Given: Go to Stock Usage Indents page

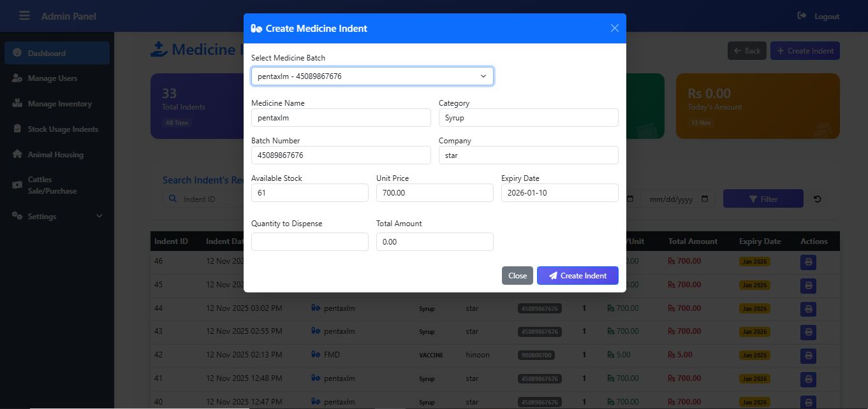Looking at the screenshot, I should click(63, 129).
